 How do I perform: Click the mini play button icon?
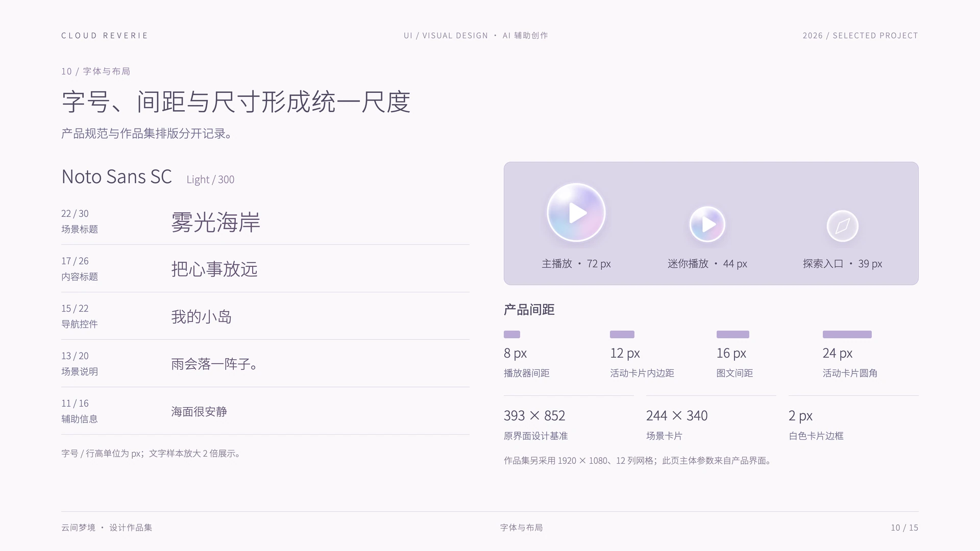coord(707,224)
